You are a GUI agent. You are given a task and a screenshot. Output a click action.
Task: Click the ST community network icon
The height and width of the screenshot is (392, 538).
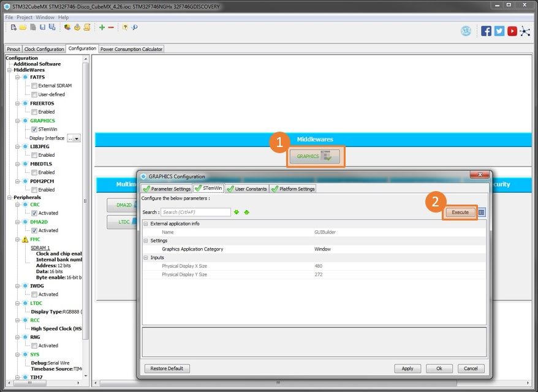click(525, 31)
